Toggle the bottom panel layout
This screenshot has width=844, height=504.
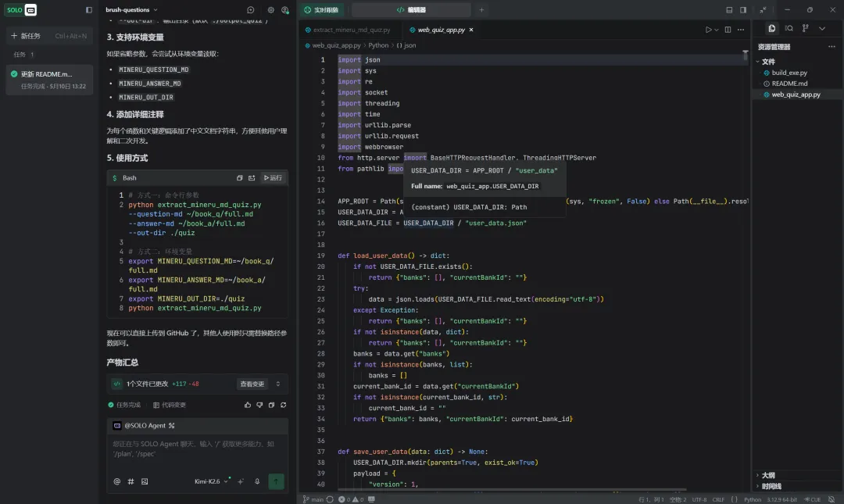point(729,9)
